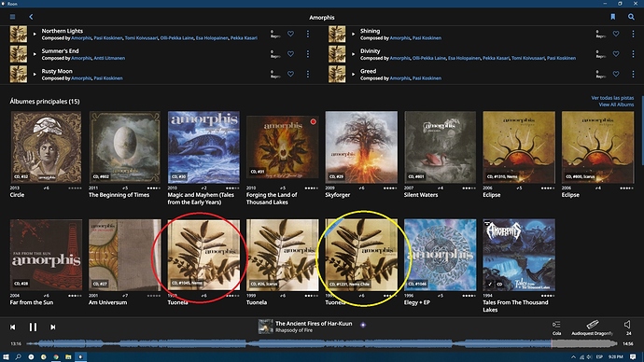644x362 pixels.
Task: Open Magic and Mayhem album cover
Action: 203,147
